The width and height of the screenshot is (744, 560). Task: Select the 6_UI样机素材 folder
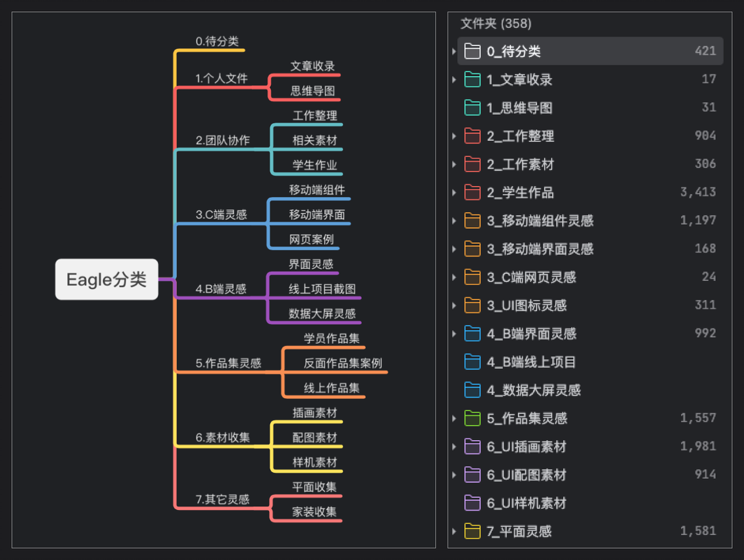590,503
